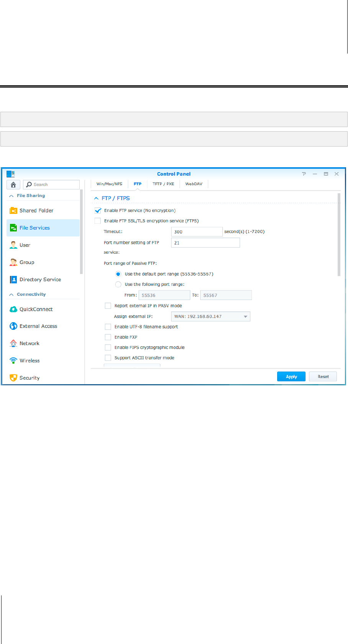Click the FTP port number field
The image size is (348, 644).
tap(206, 243)
